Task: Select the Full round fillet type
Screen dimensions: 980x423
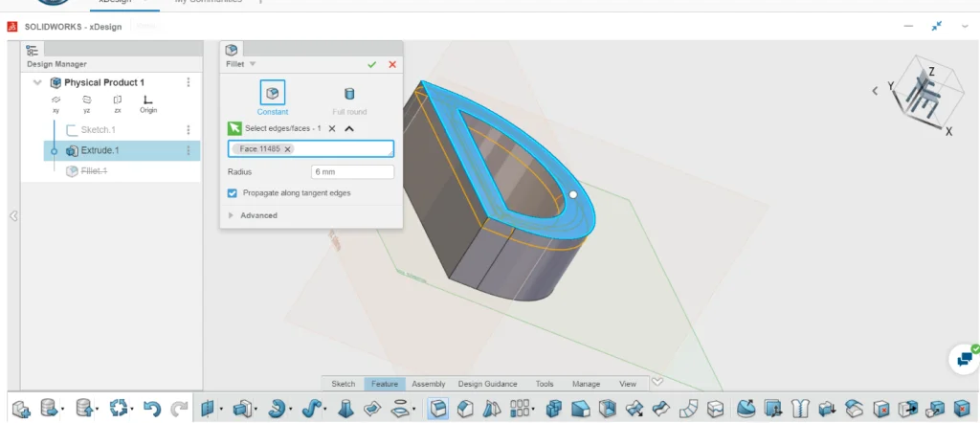Action: coord(349,94)
